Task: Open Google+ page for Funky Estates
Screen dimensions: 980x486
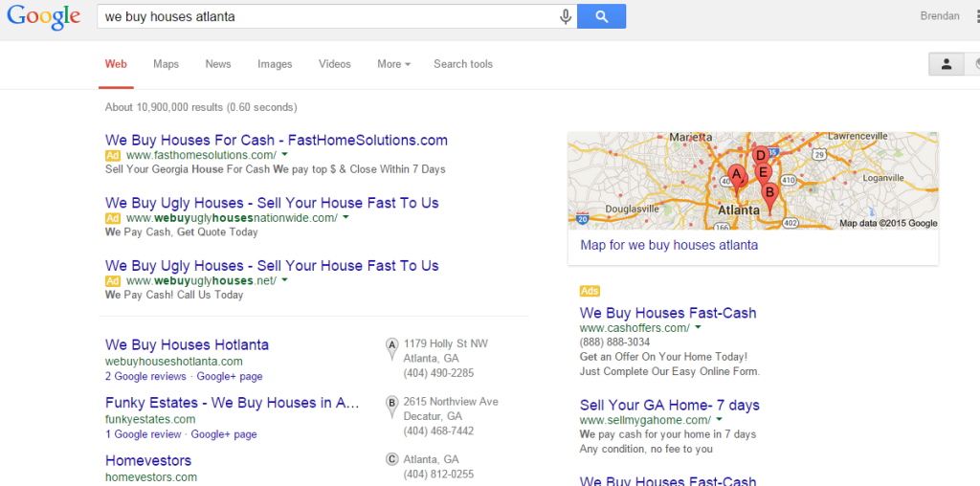Action: (x=224, y=434)
